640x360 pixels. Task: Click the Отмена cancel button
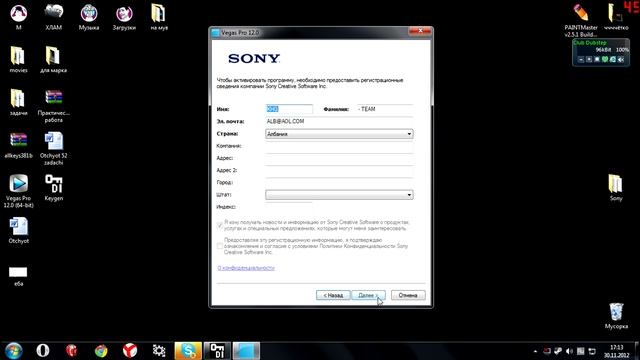pyautogui.click(x=408, y=295)
